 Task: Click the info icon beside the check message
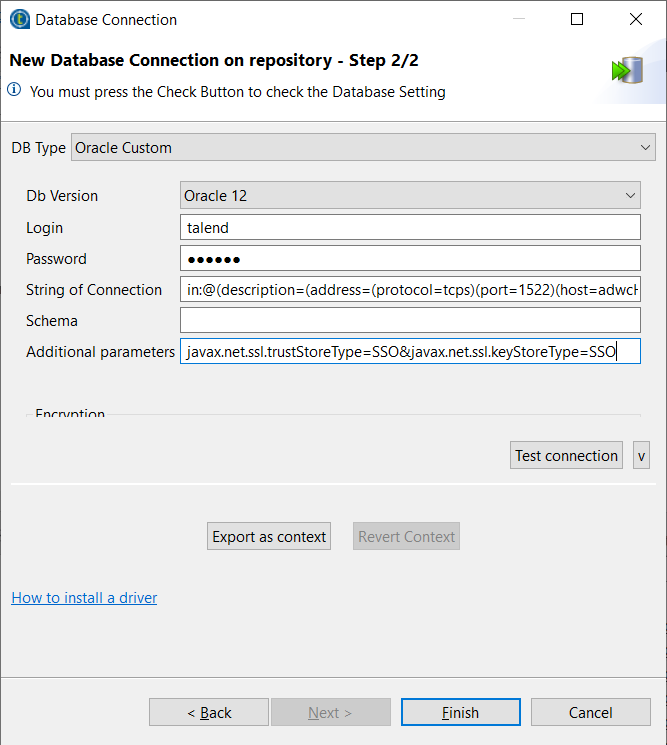pos(15,91)
